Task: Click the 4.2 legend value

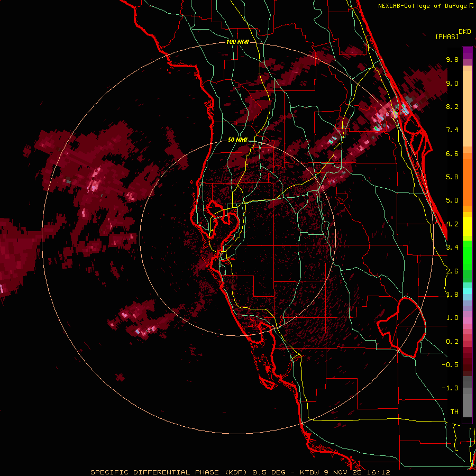Action: tap(452, 224)
